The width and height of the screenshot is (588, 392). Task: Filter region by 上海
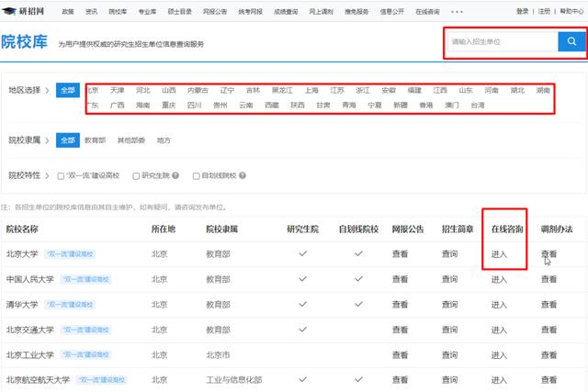pyautogui.click(x=311, y=90)
